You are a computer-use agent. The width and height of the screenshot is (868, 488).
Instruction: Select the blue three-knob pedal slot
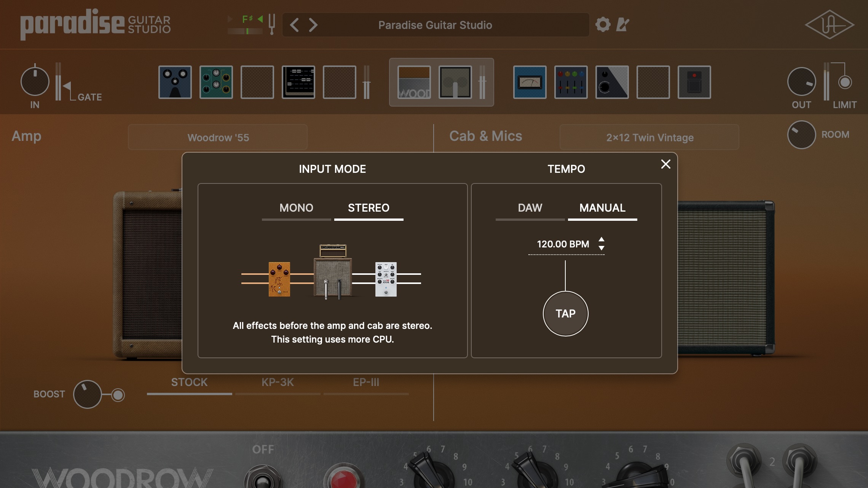point(175,82)
